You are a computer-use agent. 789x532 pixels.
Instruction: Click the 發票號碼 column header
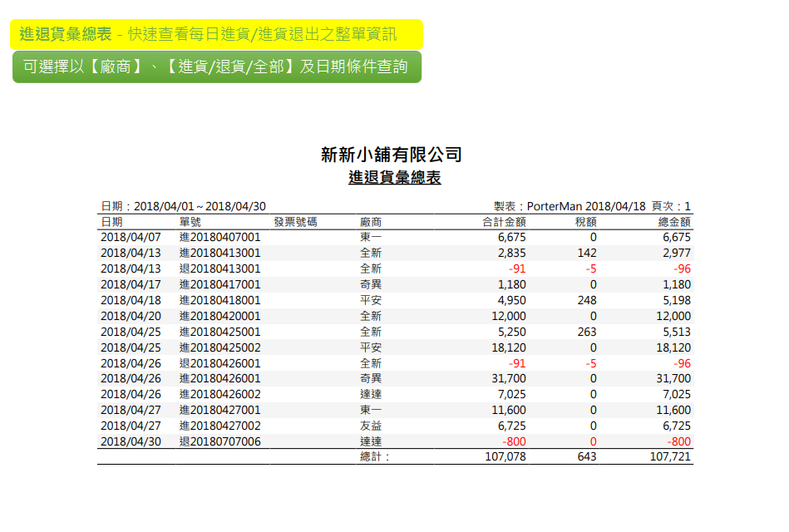(295, 222)
